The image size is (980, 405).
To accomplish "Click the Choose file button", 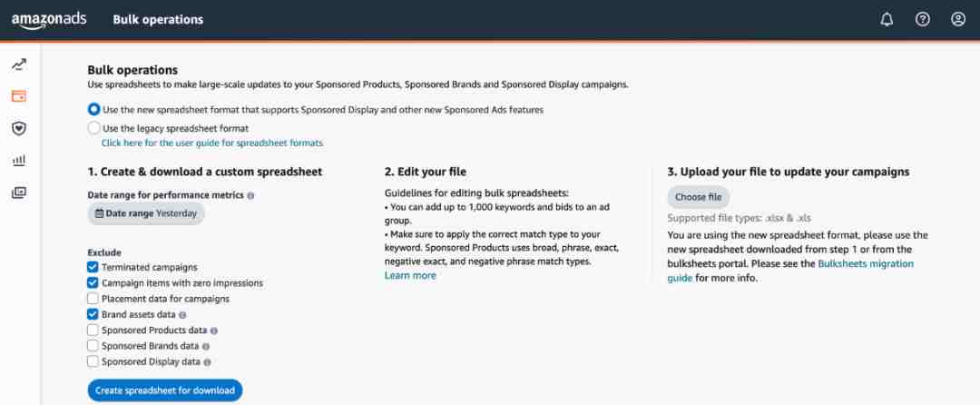I will pos(698,197).
